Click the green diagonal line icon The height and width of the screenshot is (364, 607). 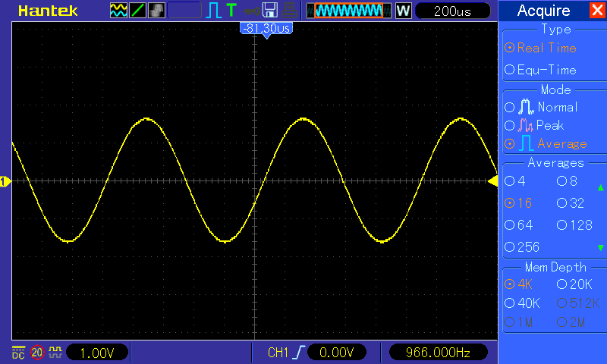point(137,11)
